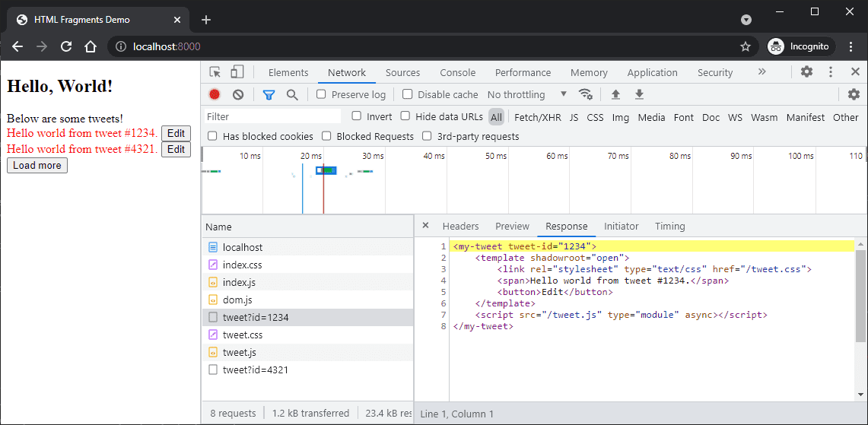Image resolution: width=868 pixels, height=425 pixels.
Task: Select the index.css request
Action: 308,265
